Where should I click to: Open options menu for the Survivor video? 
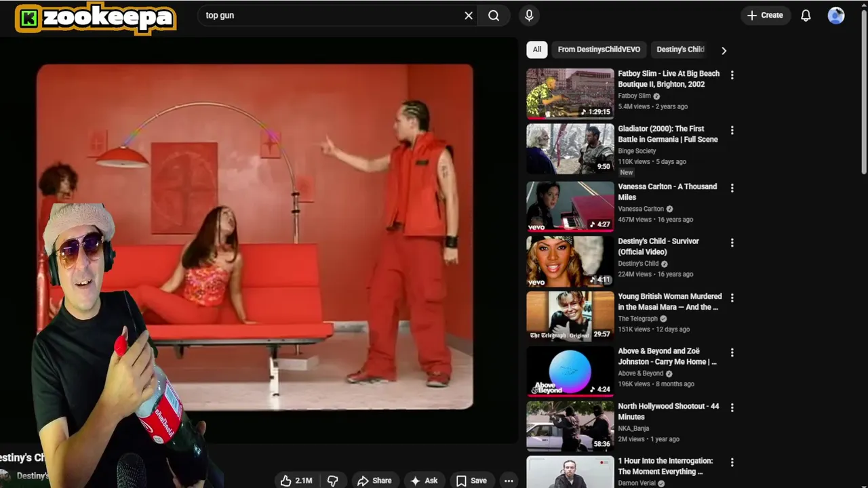tap(732, 243)
